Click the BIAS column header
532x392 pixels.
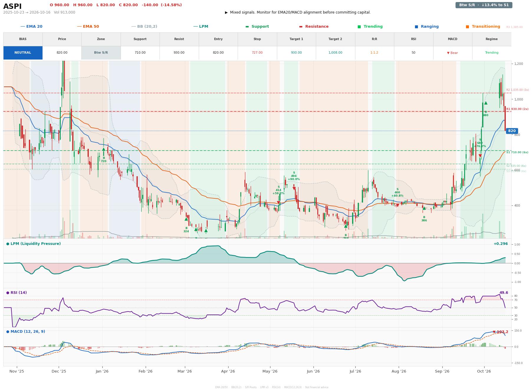coord(23,39)
